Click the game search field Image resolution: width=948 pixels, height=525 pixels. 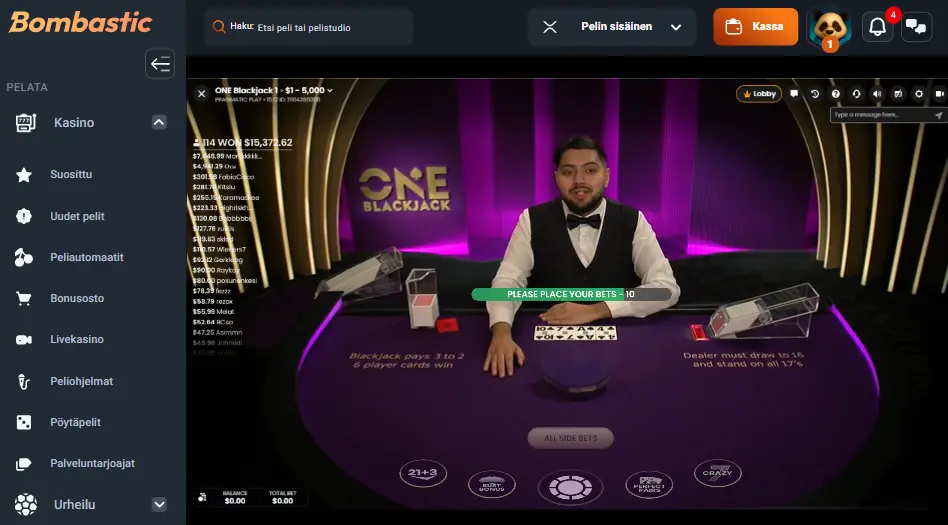308,27
